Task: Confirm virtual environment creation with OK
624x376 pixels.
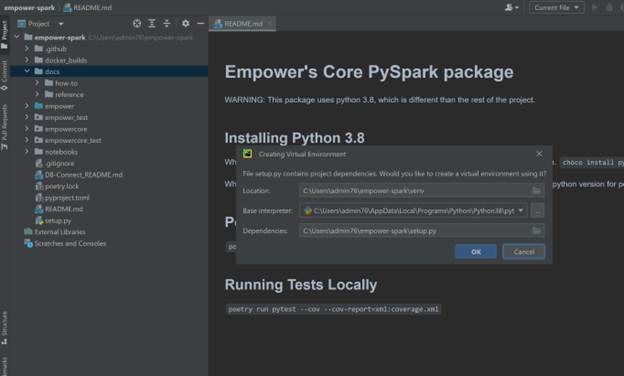Action: click(476, 251)
